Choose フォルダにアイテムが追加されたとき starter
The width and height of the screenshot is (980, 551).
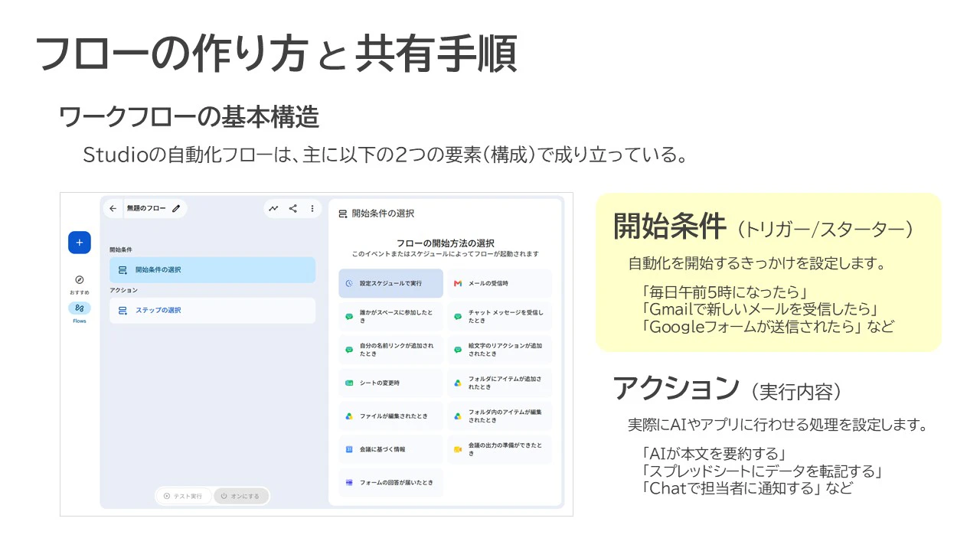499,383
